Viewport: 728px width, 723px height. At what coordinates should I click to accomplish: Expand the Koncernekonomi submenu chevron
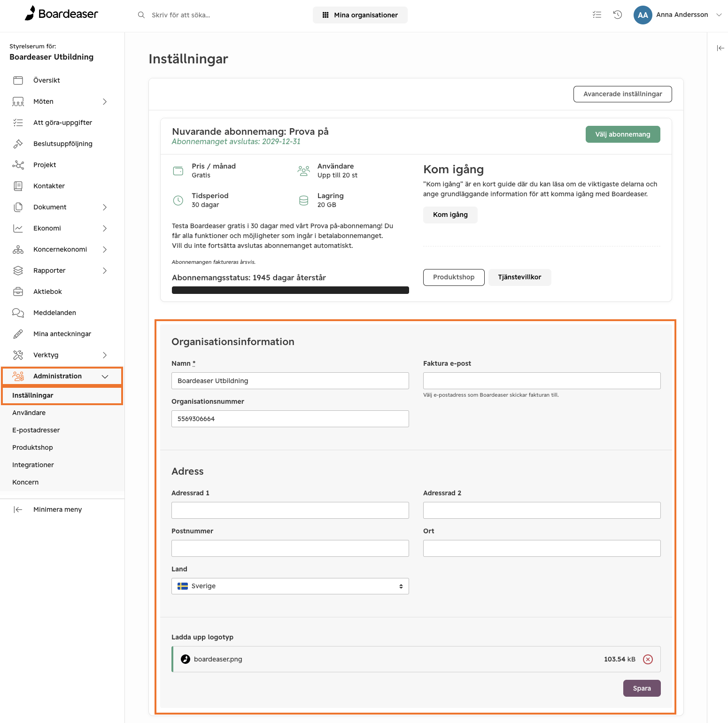pyautogui.click(x=105, y=249)
